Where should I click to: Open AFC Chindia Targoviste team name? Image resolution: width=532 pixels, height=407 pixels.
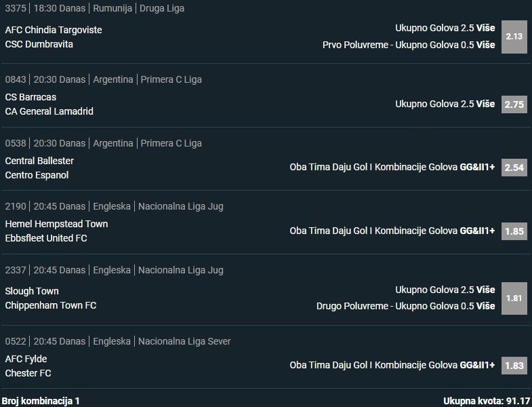pyautogui.click(x=54, y=30)
